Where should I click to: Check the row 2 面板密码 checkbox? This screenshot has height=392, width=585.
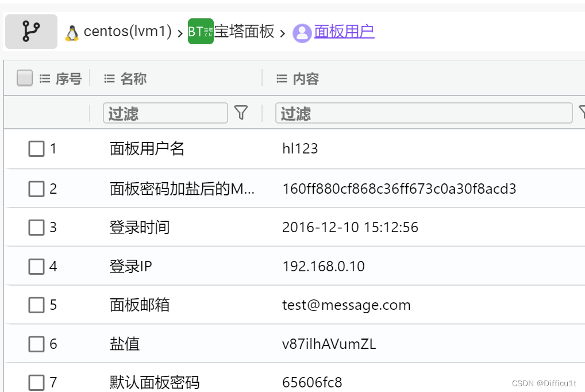37,189
